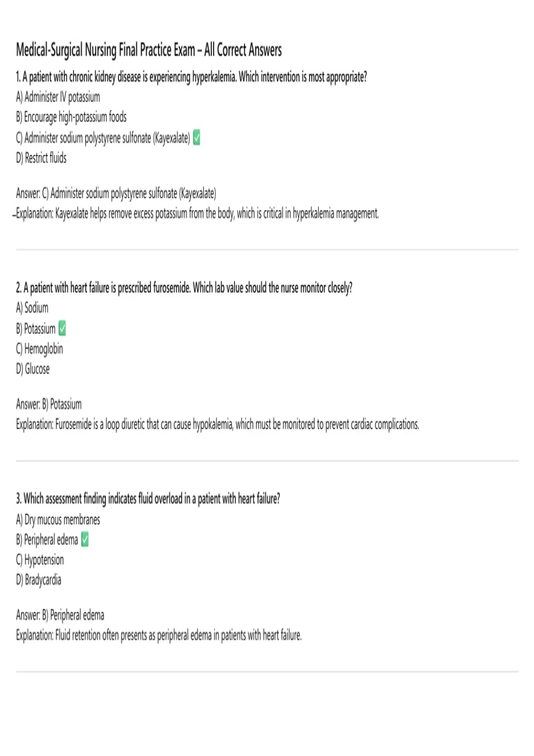Screen dimensions: 534x756
Task: Choose option D) Restrict fluids
Action: (x=41, y=158)
